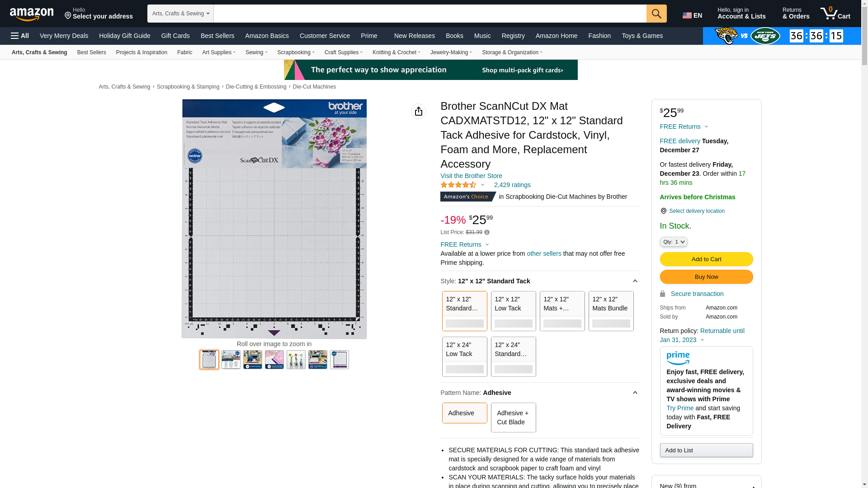Open the Scrapbooking submenu
The width and height of the screenshot is (868, 488).
click(x=296, y=52)
